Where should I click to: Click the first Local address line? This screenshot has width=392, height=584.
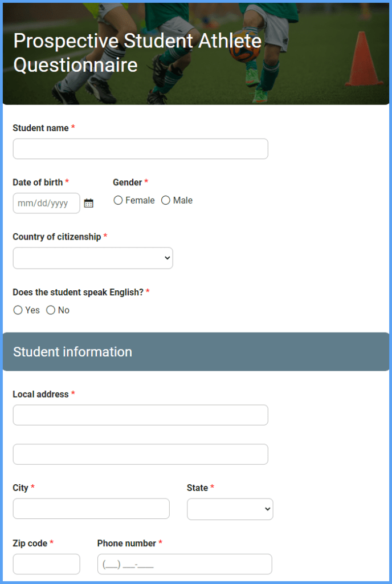(x=140, y=415)
